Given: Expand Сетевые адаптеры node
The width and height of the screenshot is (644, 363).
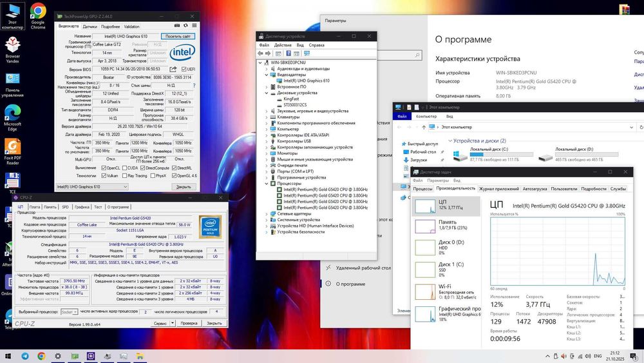Looking at the screenshot, I should click(x=267, y=214).
